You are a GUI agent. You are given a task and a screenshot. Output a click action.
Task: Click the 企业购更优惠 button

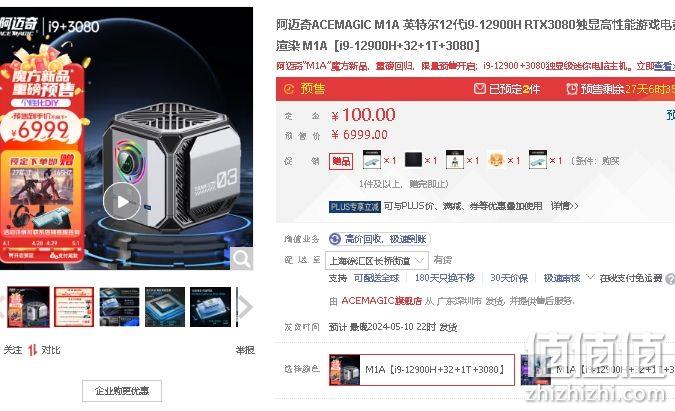click(x=122, y=391)
